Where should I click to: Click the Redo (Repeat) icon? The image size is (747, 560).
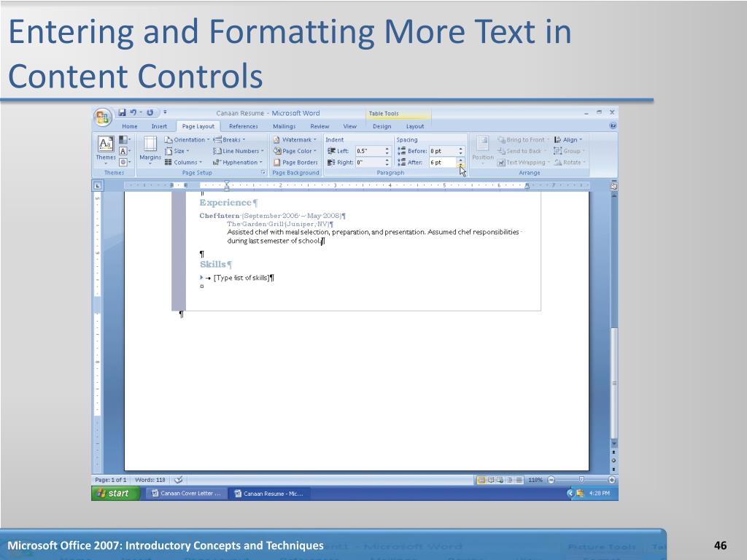point(150,112)
